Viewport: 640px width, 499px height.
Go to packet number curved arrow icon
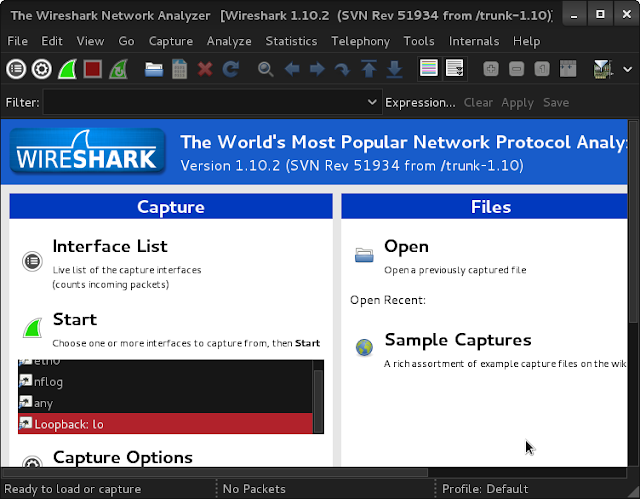[x=342, y=69]
